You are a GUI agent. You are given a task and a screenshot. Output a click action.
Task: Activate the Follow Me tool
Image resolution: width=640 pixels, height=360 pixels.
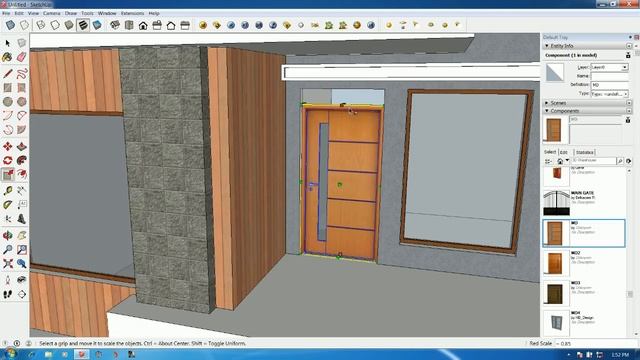[22, 160]
